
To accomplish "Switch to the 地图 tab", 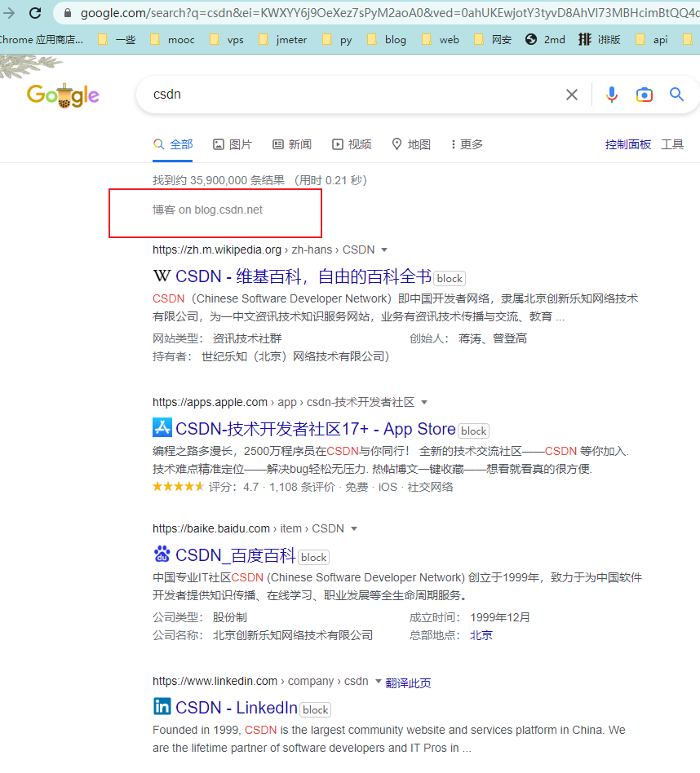I will (x=411, y=144).
